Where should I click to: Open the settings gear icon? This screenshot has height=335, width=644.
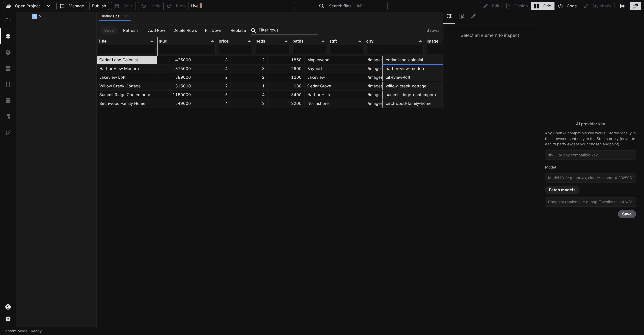8,319
